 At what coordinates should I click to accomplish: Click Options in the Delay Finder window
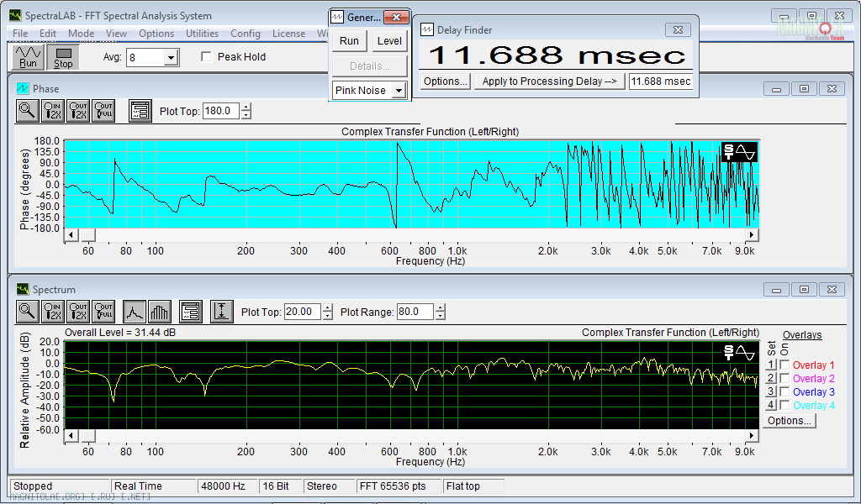coord(446,81)
